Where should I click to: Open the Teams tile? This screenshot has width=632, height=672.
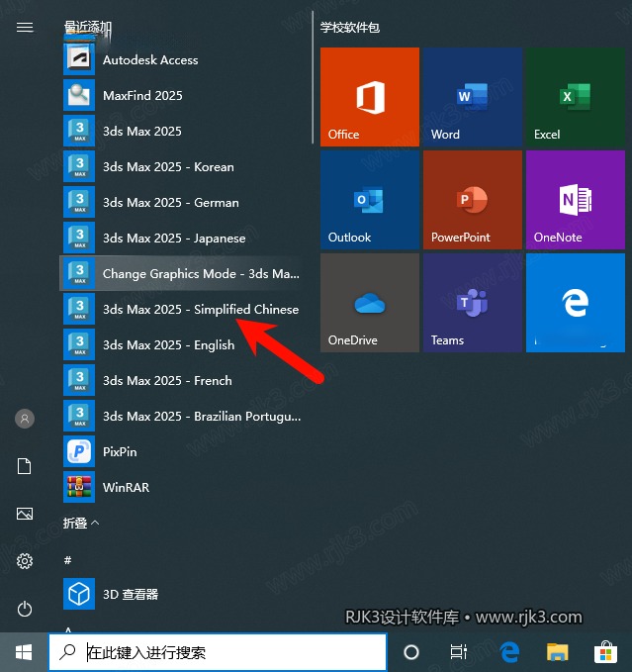tap(473, 303)
